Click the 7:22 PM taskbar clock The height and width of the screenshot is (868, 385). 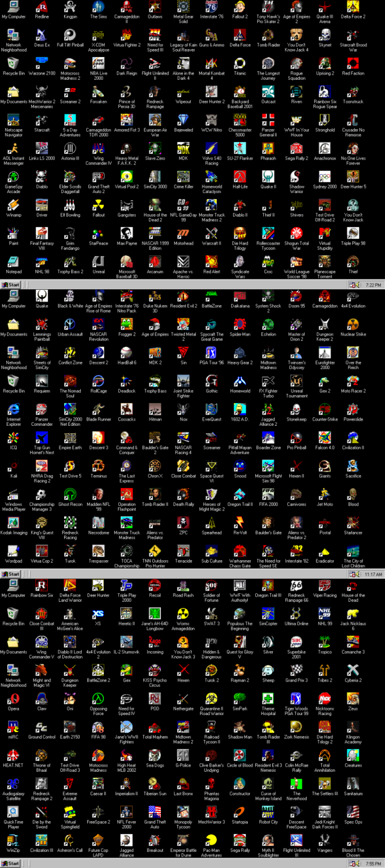[373, 285]
